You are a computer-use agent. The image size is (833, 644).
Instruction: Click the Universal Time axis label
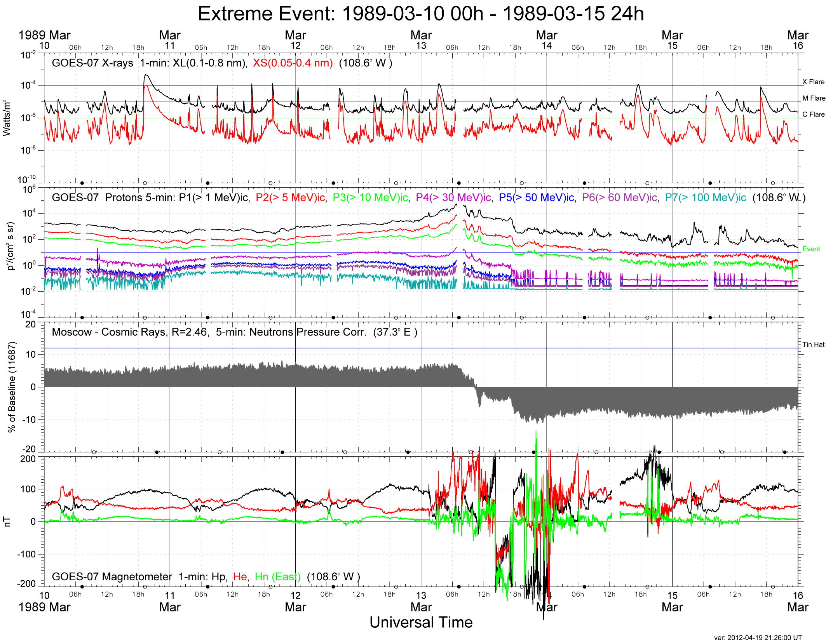pos(421,622)
